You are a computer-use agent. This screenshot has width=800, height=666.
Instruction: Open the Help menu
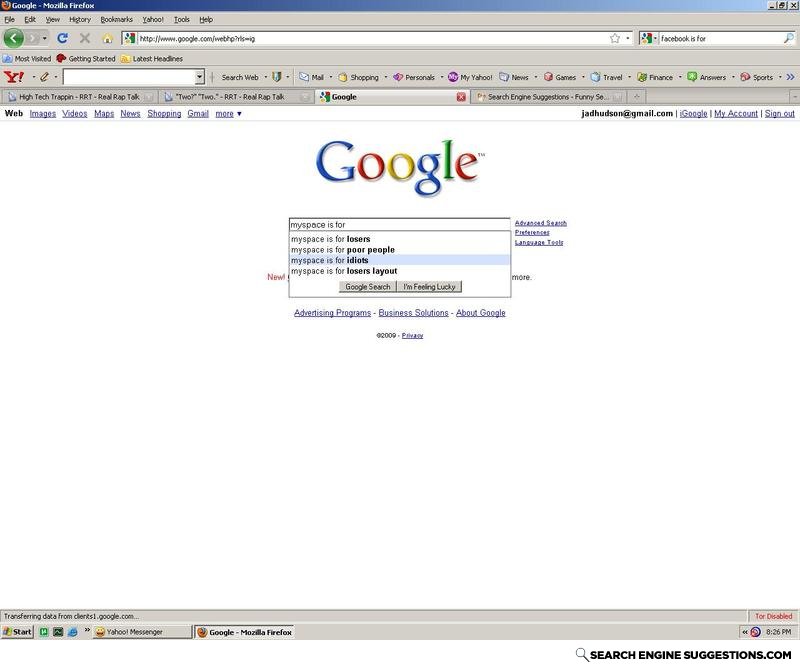coord(206,19)
